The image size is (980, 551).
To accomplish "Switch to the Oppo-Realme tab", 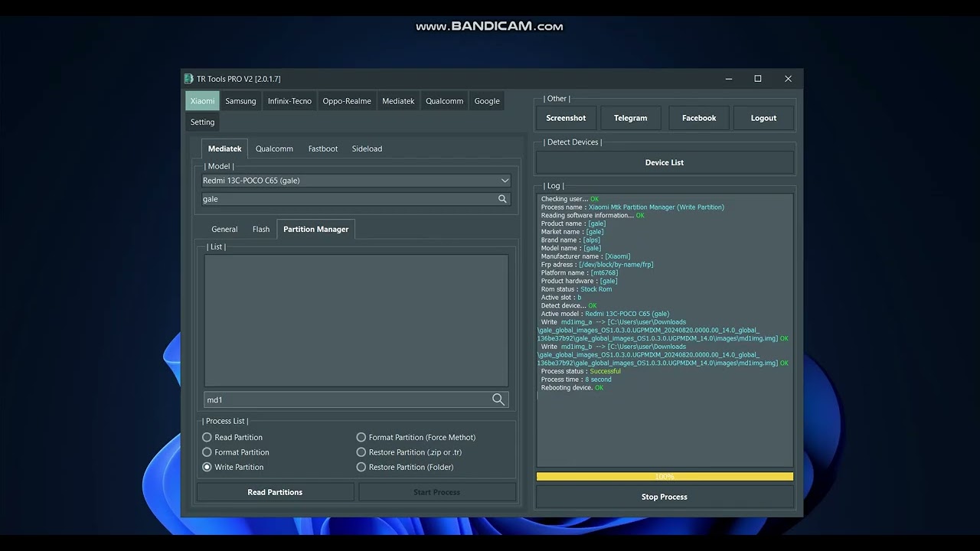I will pos(347,101).
